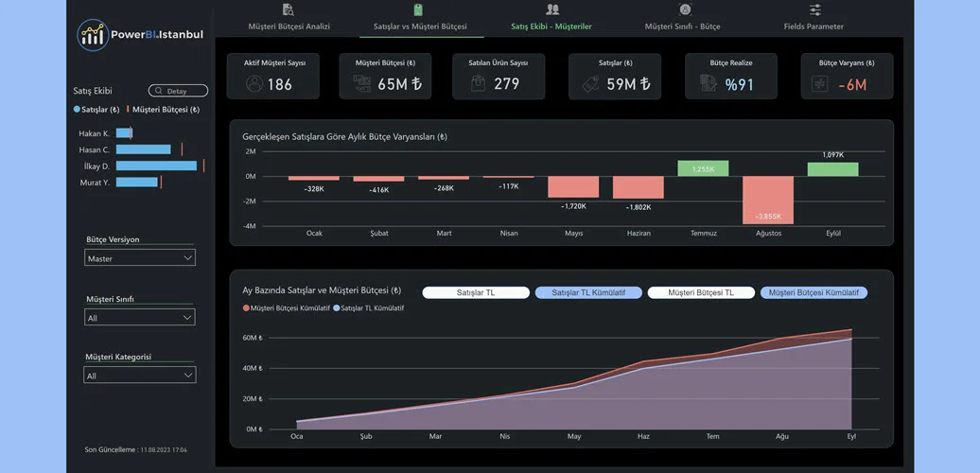
Task: Click the green Temmuz variance bar
Action: (703, 168)
